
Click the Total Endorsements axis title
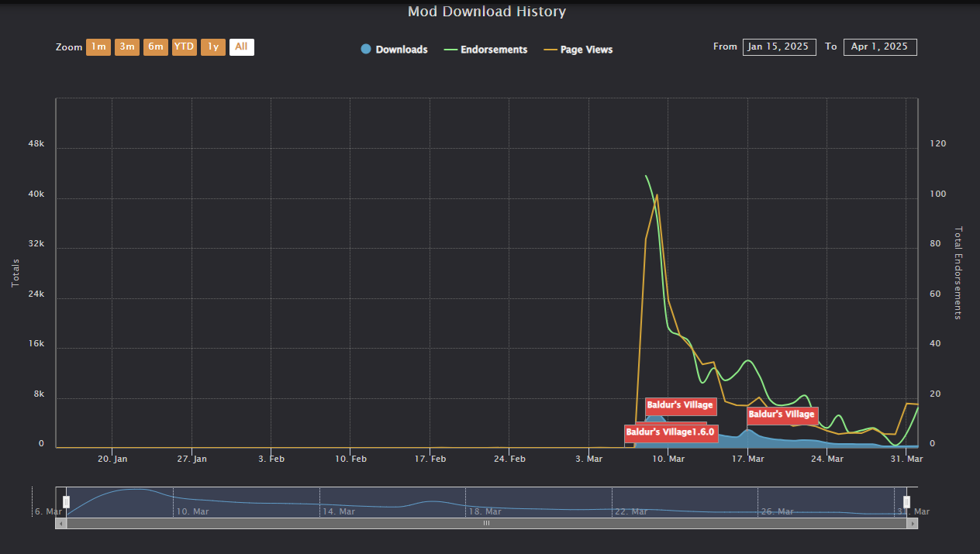tap(958, 273)
